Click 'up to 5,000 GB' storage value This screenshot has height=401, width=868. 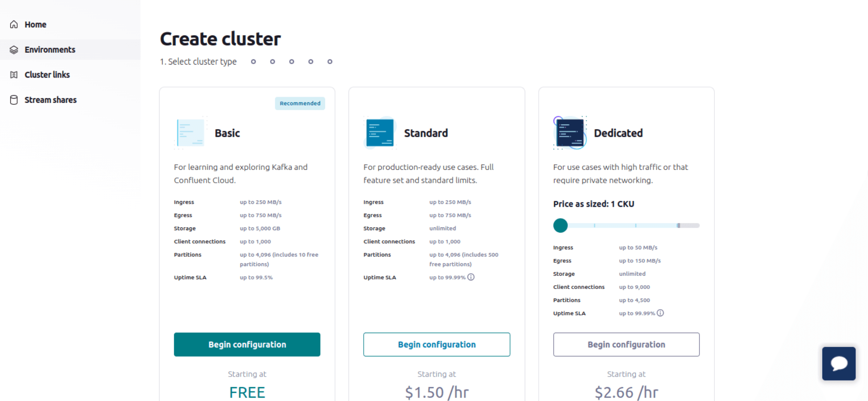[260, 228]
